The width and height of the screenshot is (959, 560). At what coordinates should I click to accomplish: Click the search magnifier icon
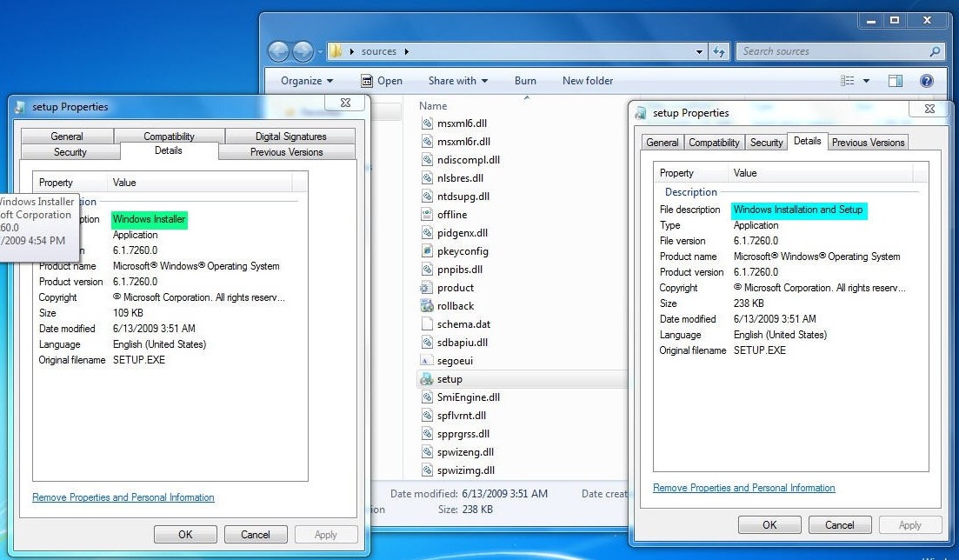935,52
